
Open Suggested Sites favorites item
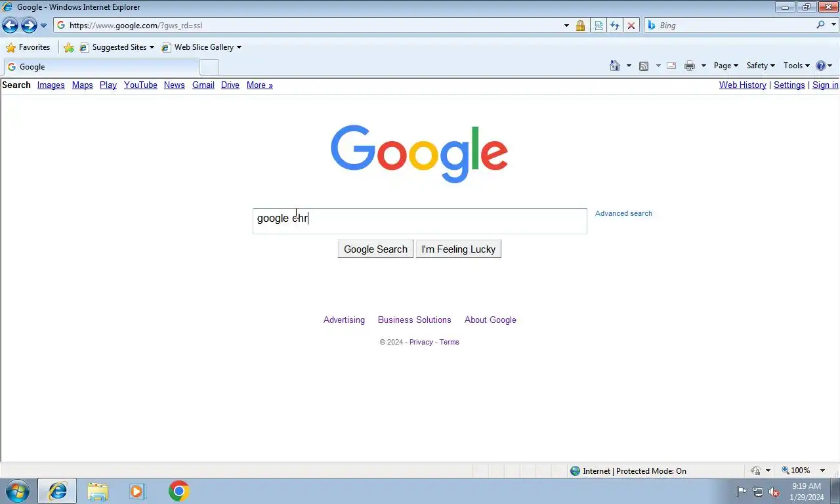point(117,47)
